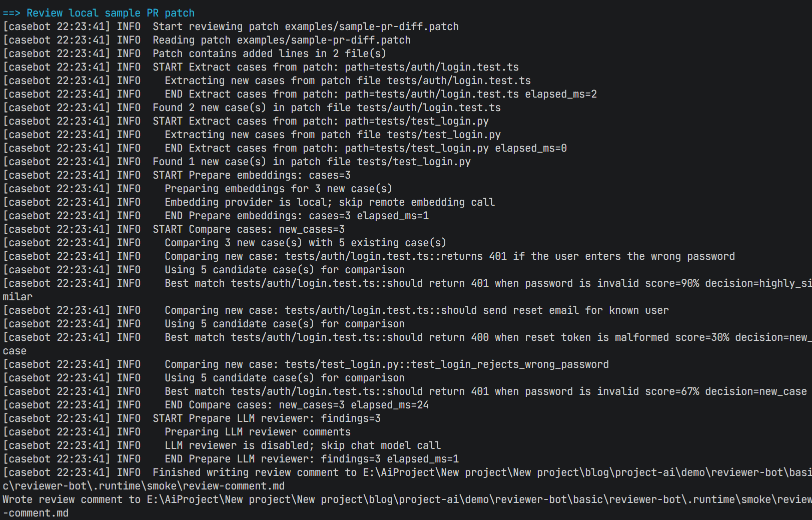Click the 'Review local sample PR patch' heading
Screen dimensions: 812x520
coord(111,13)
